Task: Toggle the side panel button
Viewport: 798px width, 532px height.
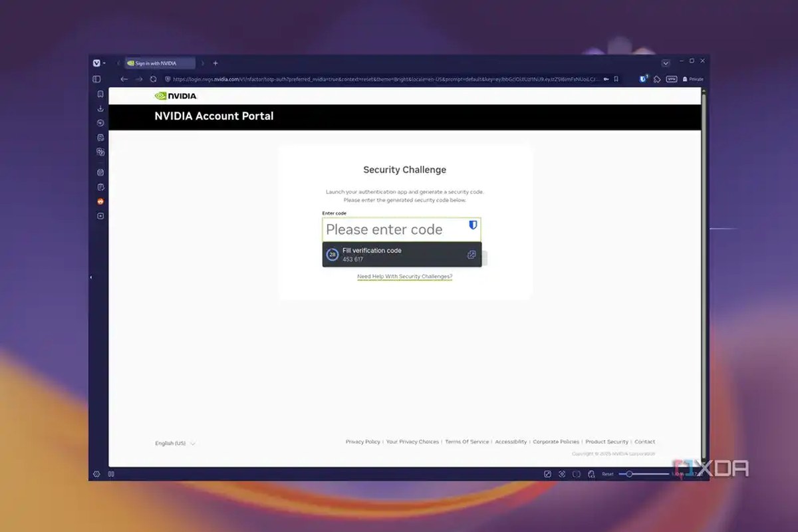Action: [x=97, y=79]
